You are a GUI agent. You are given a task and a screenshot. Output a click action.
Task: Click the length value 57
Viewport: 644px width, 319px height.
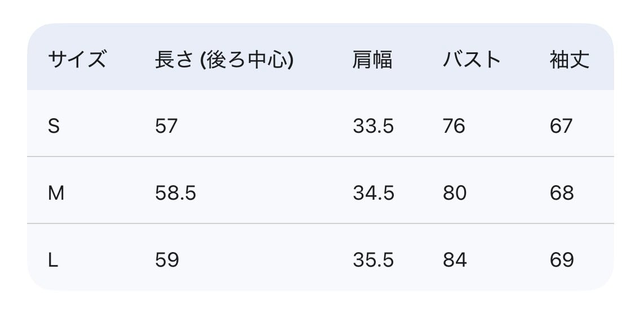[166, 126]
